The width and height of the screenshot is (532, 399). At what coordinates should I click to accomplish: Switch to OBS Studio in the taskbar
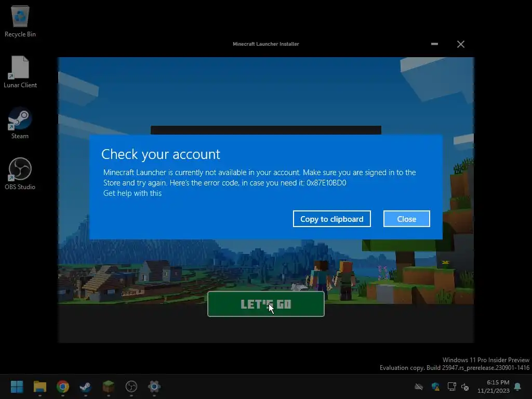131,387
